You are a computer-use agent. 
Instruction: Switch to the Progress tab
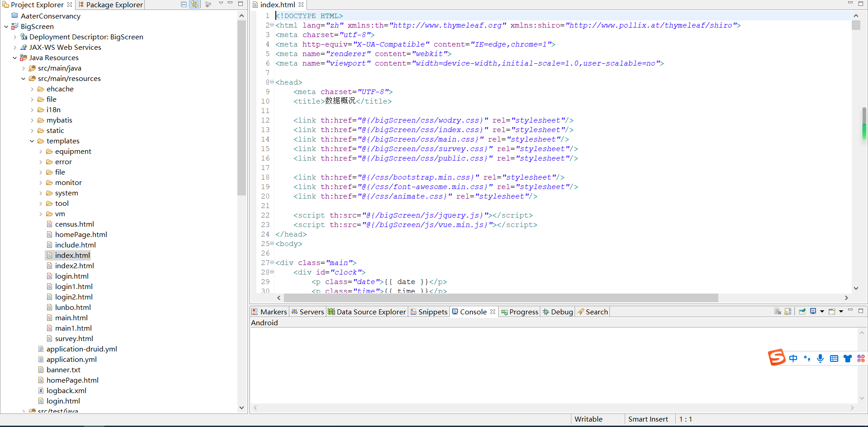pyautogui.click(x=519, y=312)
